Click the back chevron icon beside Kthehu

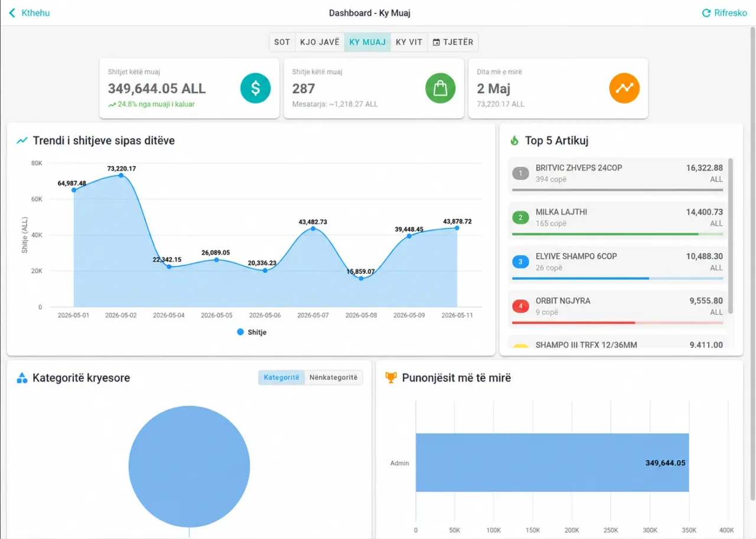[x=12, y=13]
